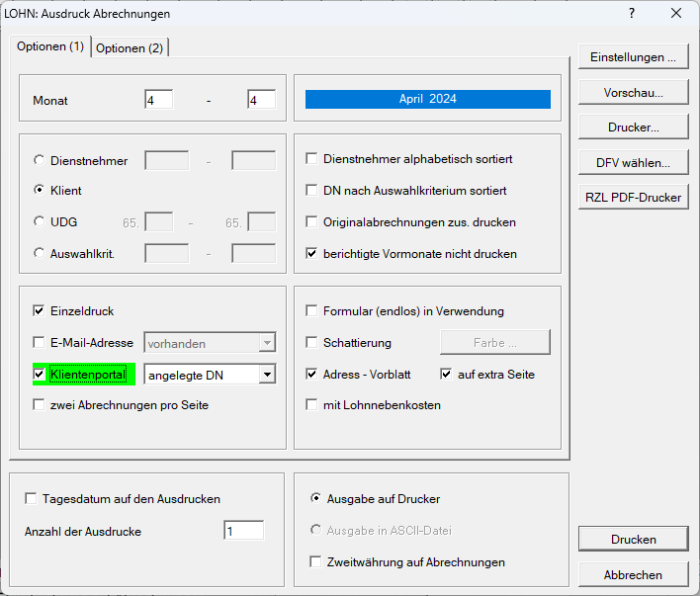
Task: Expand the Klientenportal angelegte DN dropdown
Action: 266,375
